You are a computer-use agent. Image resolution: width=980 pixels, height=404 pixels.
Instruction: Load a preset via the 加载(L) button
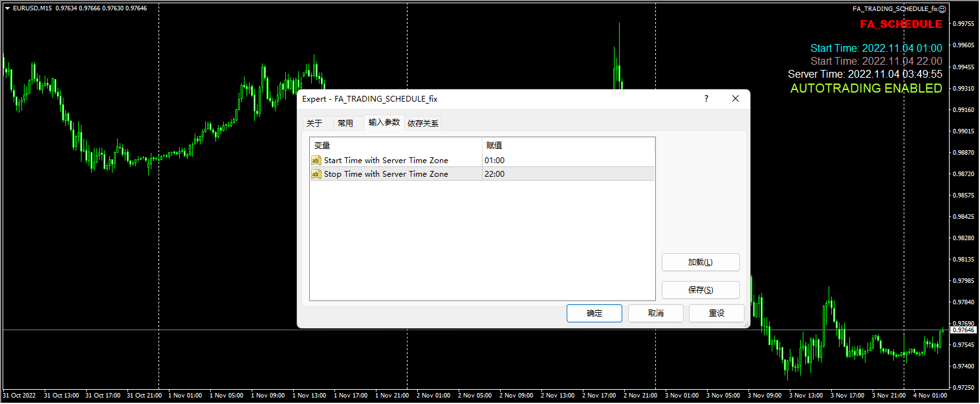click(701, 262)
